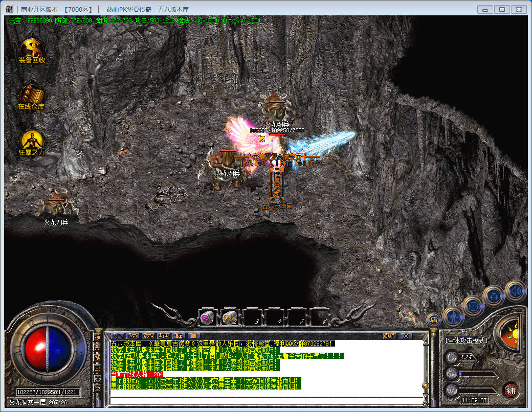Toggle the guild chat channel icon
Image resolution: width=532 pixels, height=412 pixels.
click(98, 357)
